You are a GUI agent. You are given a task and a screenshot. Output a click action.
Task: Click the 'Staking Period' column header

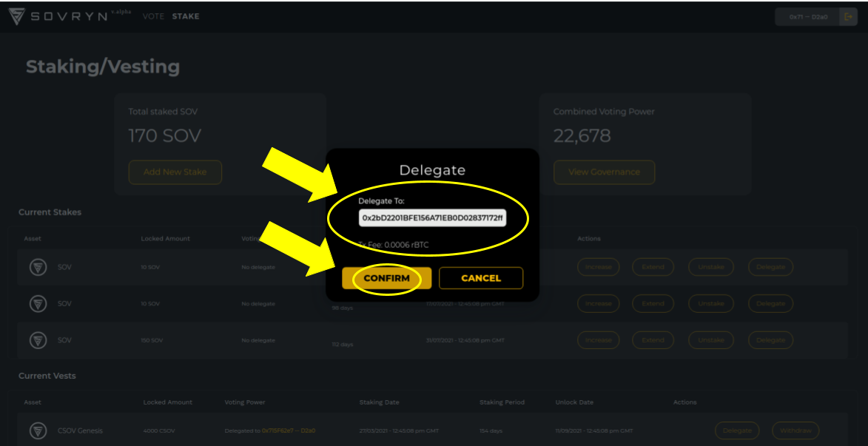(502, 402)
